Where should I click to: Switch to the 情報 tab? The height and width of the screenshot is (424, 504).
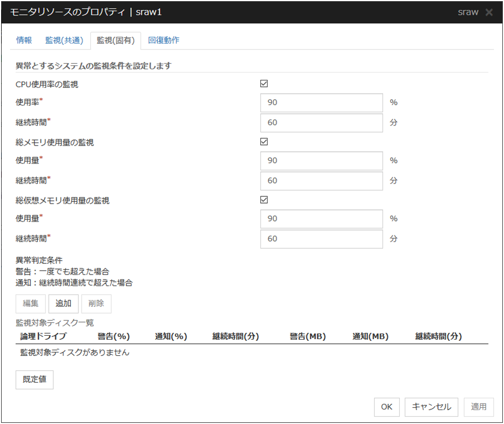tap(23, 40)
